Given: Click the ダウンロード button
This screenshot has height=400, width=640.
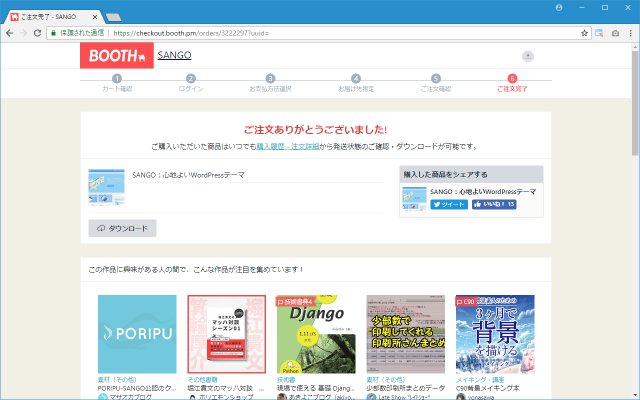Looking at the screenshot, I should click(122, 228).
